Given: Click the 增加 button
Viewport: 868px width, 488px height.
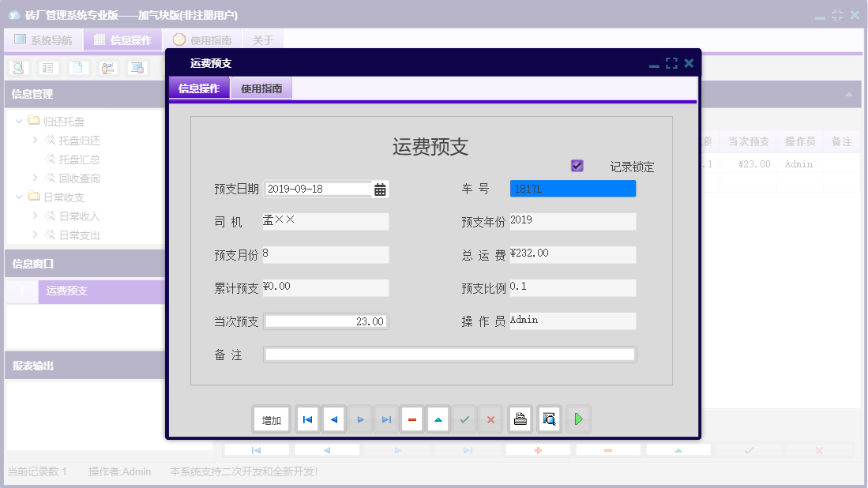Looking at the screenshot, I should click(x=271, y=419).
